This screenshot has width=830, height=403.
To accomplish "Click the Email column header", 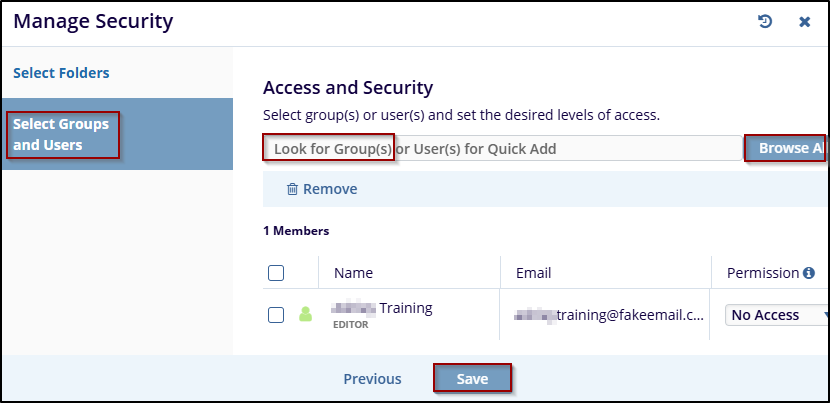I will click(x=533, y=273).
